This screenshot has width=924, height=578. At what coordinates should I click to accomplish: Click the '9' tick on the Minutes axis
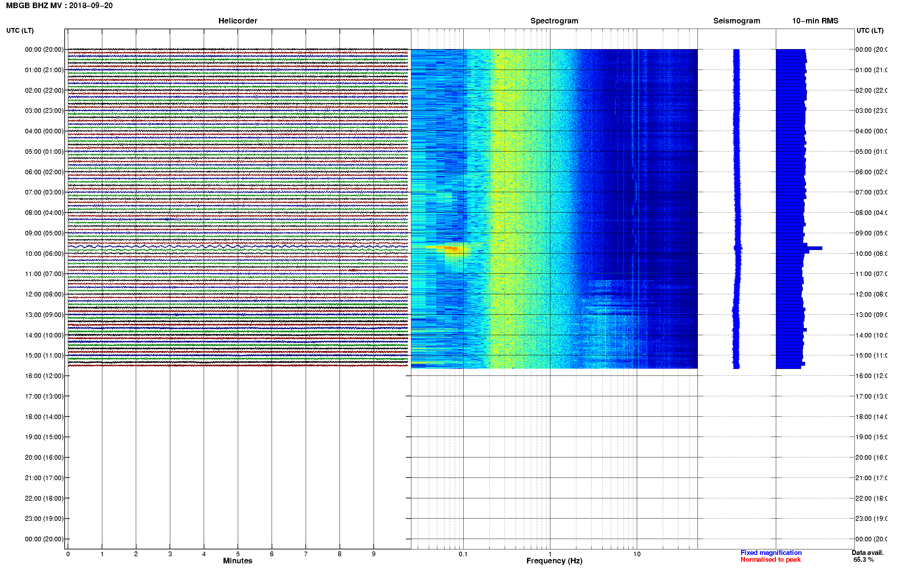(x=374, y=554)
